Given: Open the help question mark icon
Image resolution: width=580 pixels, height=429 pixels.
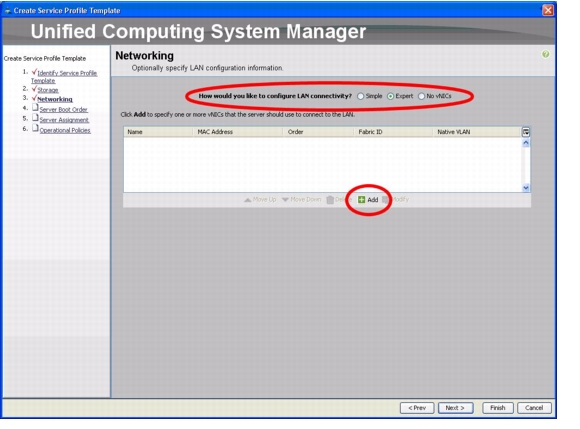Looking at the screenshot, I should (x=546, y=54).
